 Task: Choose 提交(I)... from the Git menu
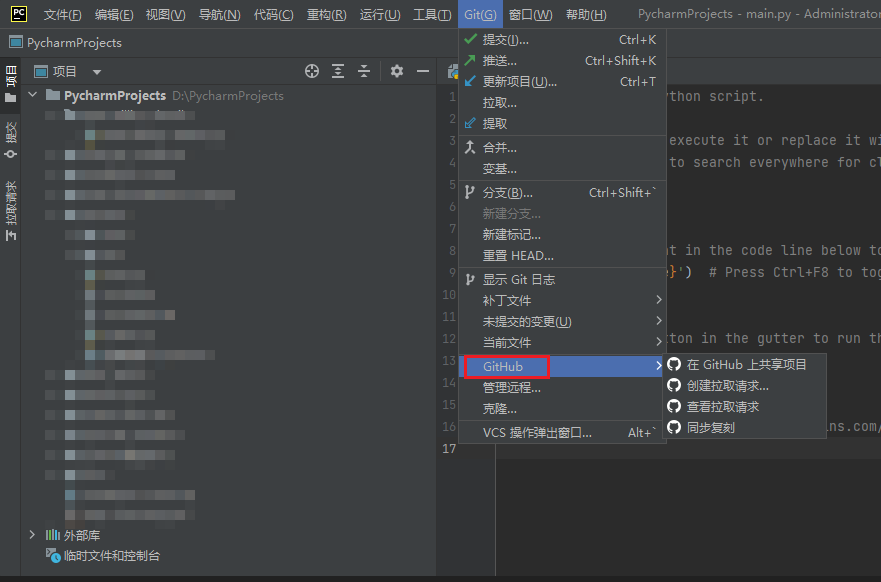(x=562, y=39)
